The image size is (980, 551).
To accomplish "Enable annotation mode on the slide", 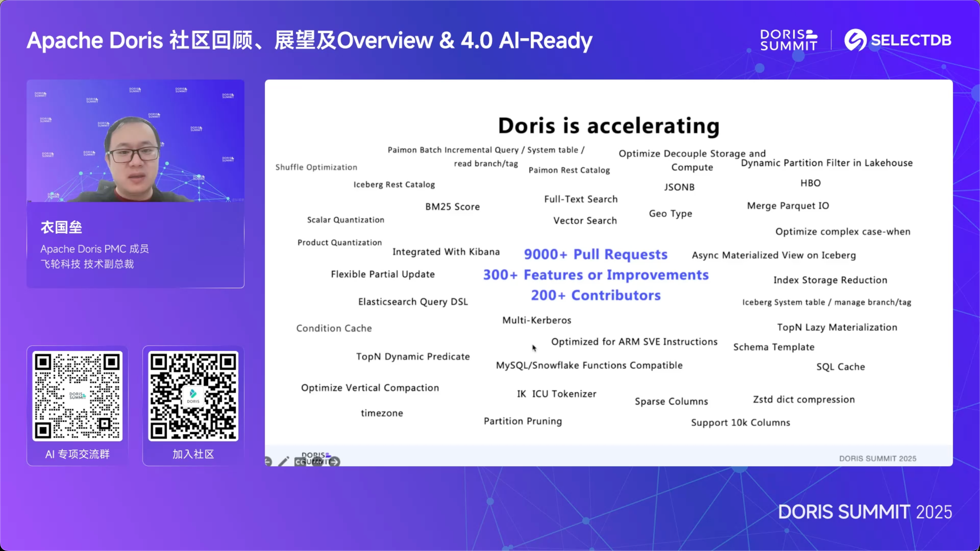I will pos(283,462).
